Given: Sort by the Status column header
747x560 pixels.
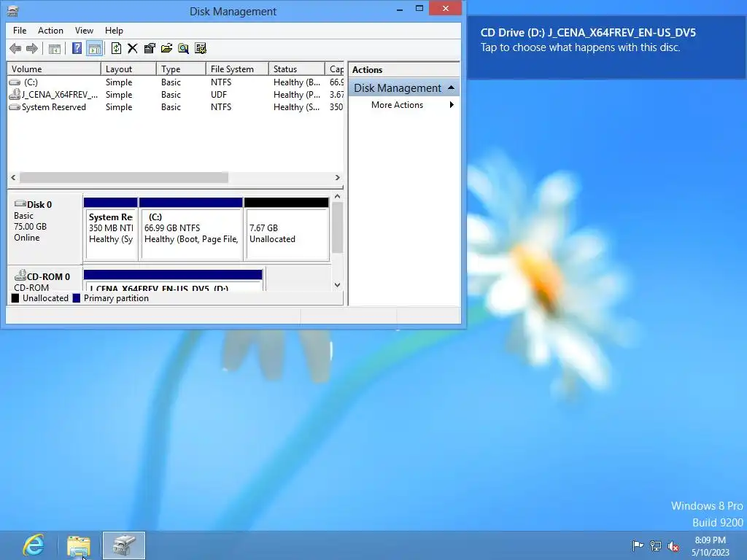Looking at the screenshot, I should [296, 69].
